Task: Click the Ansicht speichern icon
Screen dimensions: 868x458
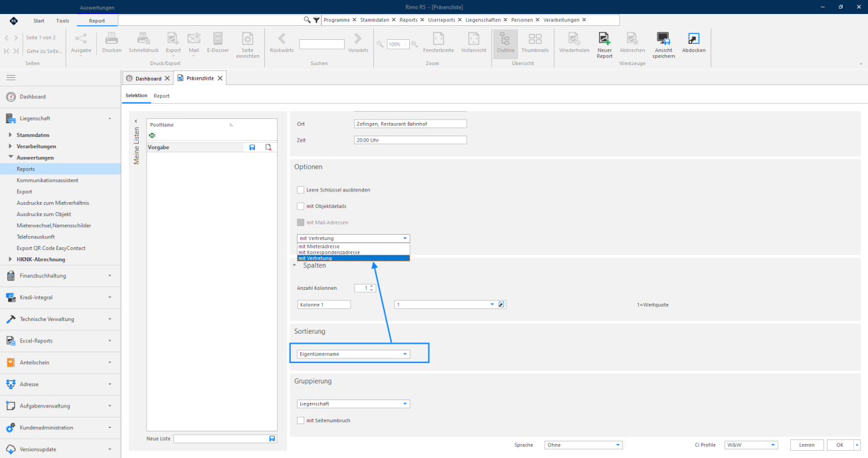Action: 663,39
